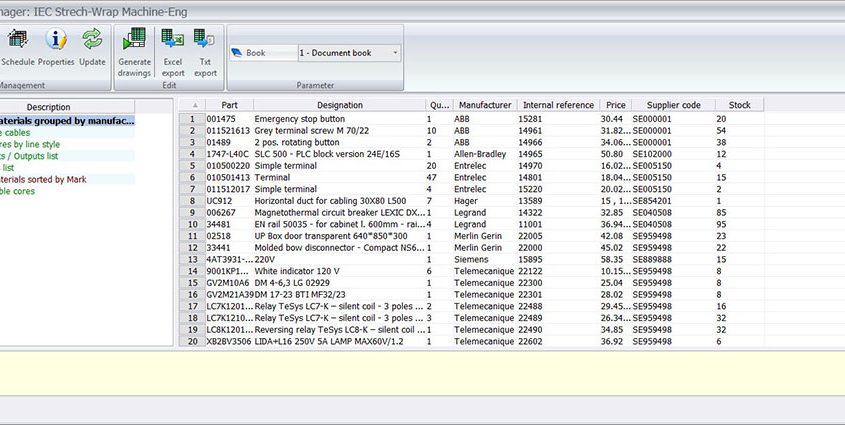The width and height of the screenshot is (845, 425).
Task: Click part number 011521613
Action: 228,131
